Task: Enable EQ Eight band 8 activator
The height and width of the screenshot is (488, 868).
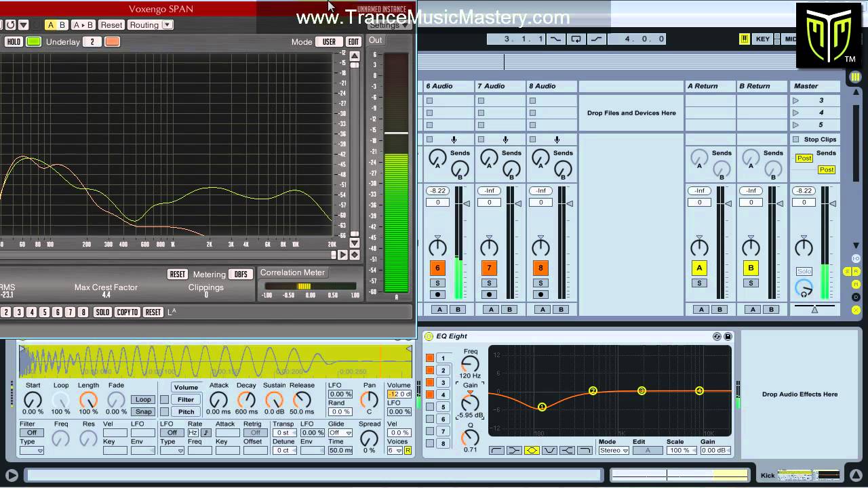Action: [430, 443]
